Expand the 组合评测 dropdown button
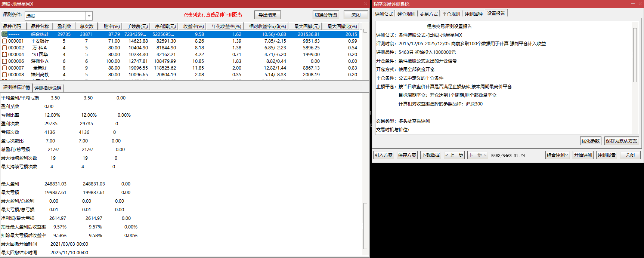This screenshot has height=258, width=644. (x=557, y=155)
